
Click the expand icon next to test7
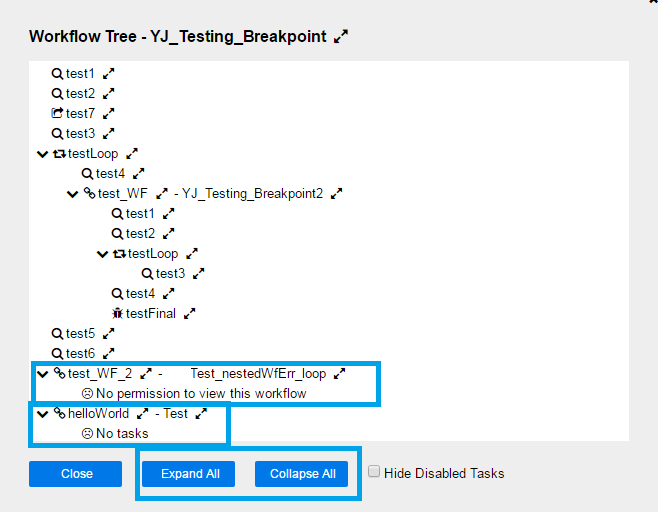tap(109, 113)
